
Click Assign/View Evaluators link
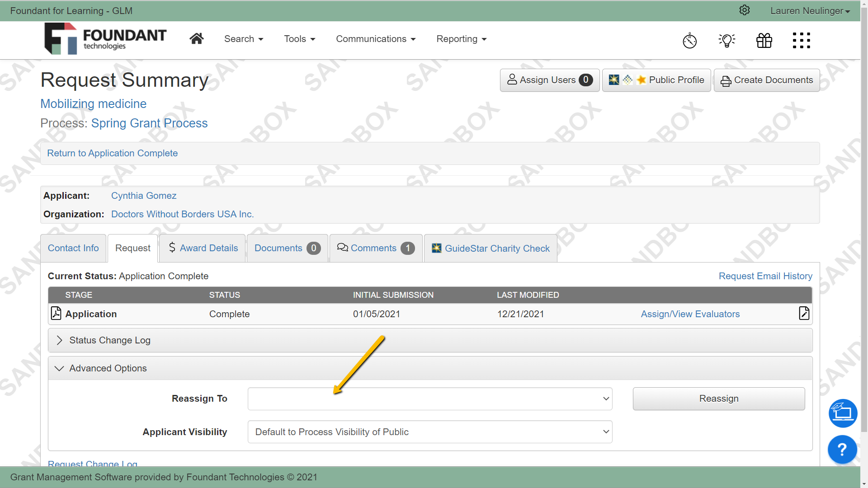(690, 314)
